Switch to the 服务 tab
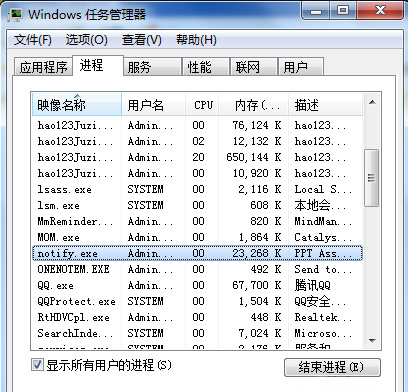The image size is (408, 392). pyautogui.click(x=152, y=67)
